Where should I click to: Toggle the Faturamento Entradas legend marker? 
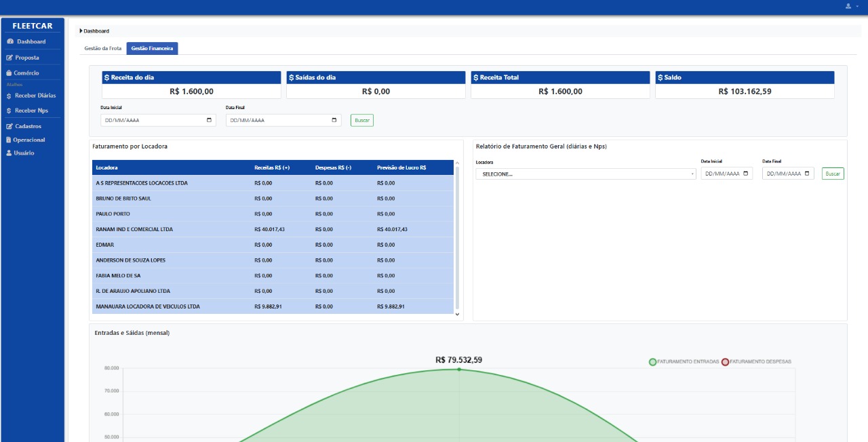coord(652,362)
